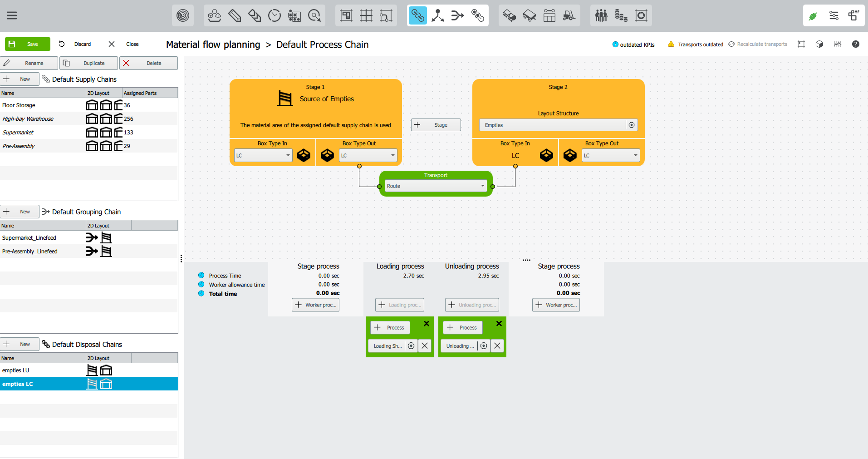The height and width of the screenshot is (459, 868).
Task: Select Pre-Assembly_Linefeed grouping chain
Action: (x=89, y=251)
